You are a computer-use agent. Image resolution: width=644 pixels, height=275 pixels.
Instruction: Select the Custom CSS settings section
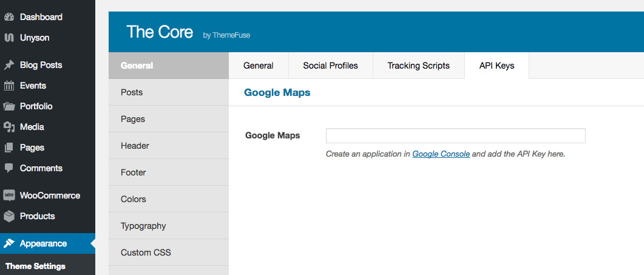pyautogui.click(x=168, y=253)
